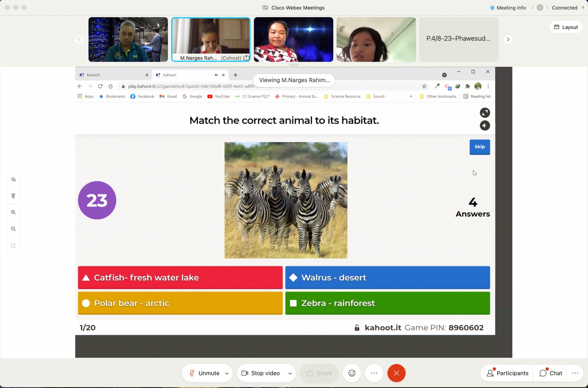Screen dimensions: 588x388
Task: Click the red leave meeting button
Action: tap(396, 373)
